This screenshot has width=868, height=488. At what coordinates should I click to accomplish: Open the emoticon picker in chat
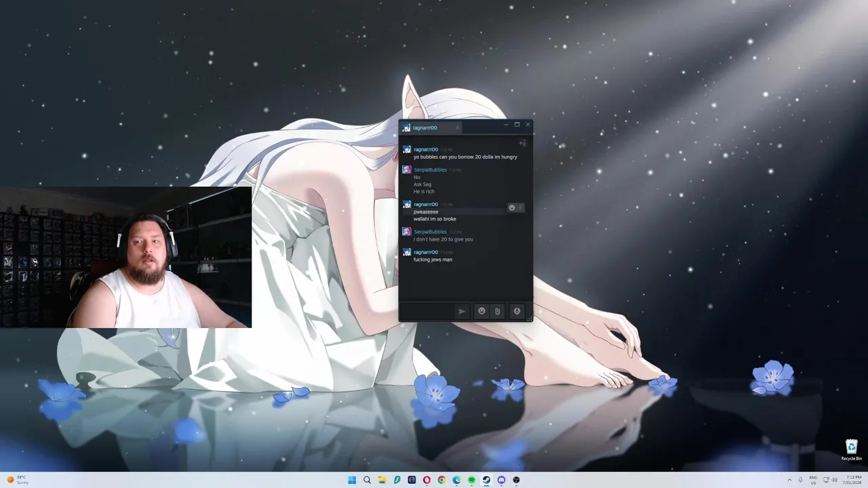(481, 311)
